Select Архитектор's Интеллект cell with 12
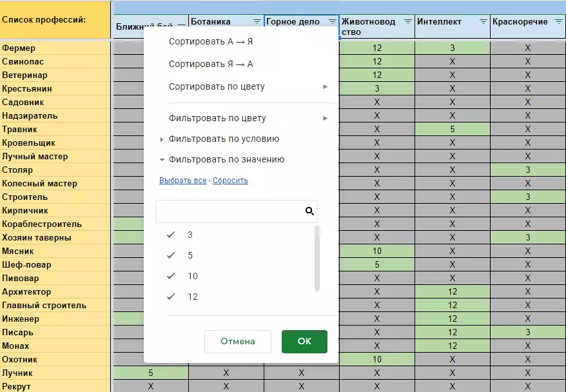This screenshot has height=392, width=566. pyautogui.click(x=453, y=291)
